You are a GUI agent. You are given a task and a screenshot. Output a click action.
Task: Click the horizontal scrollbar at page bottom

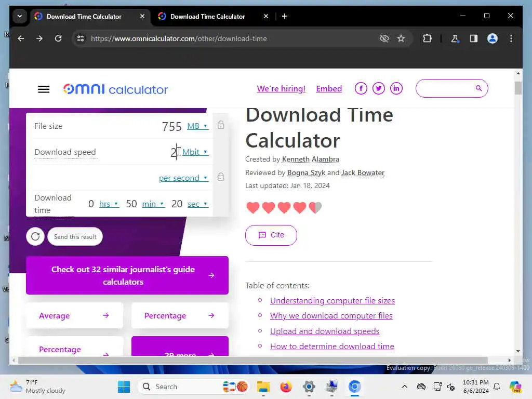tap(253, 360)
